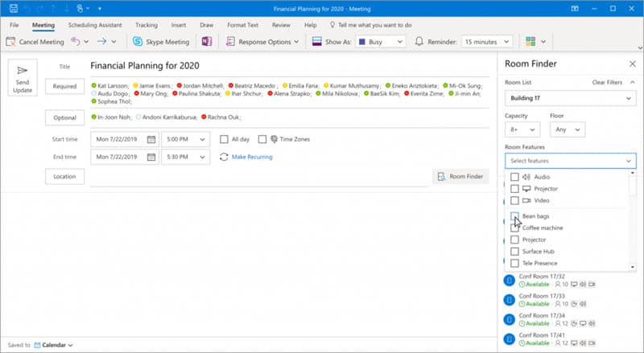Screen dimensions: 644x353
Task: Open the Capacity 8+ dropdown
Action: coord(522,129)
